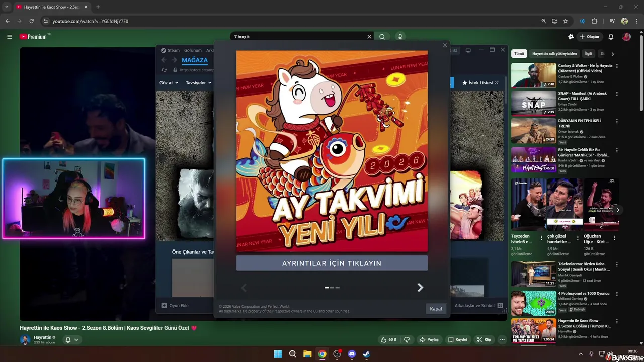Open Windows Start menu
Image resolution: width=644 pixels, height=362 pixels.
pyautogui.click(x=278, y=354)
